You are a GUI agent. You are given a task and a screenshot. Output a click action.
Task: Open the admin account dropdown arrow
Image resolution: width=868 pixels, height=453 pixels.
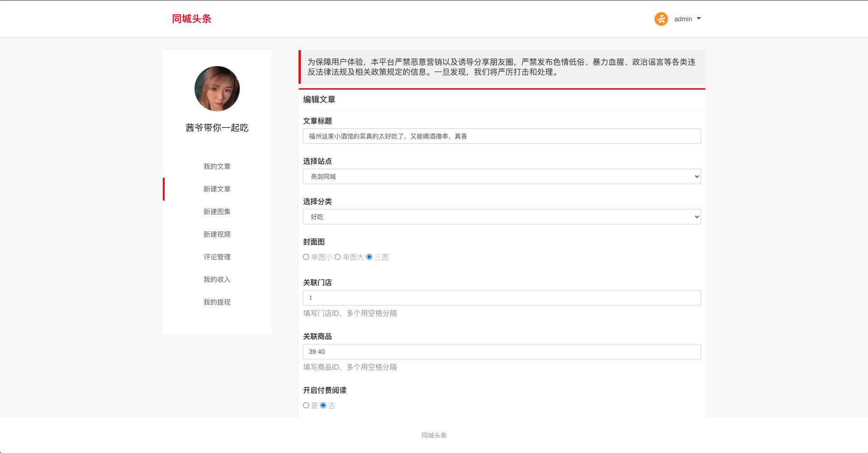[x=699, y=19]
